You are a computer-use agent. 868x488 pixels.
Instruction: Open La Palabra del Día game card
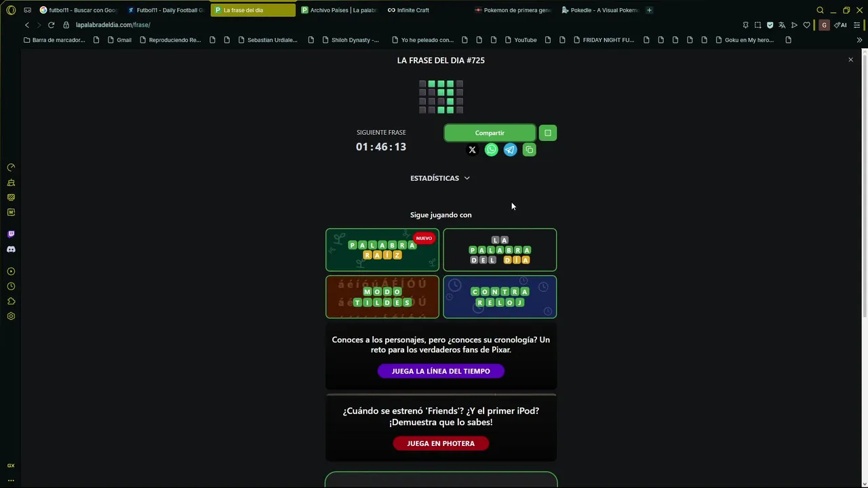[500, 250]
